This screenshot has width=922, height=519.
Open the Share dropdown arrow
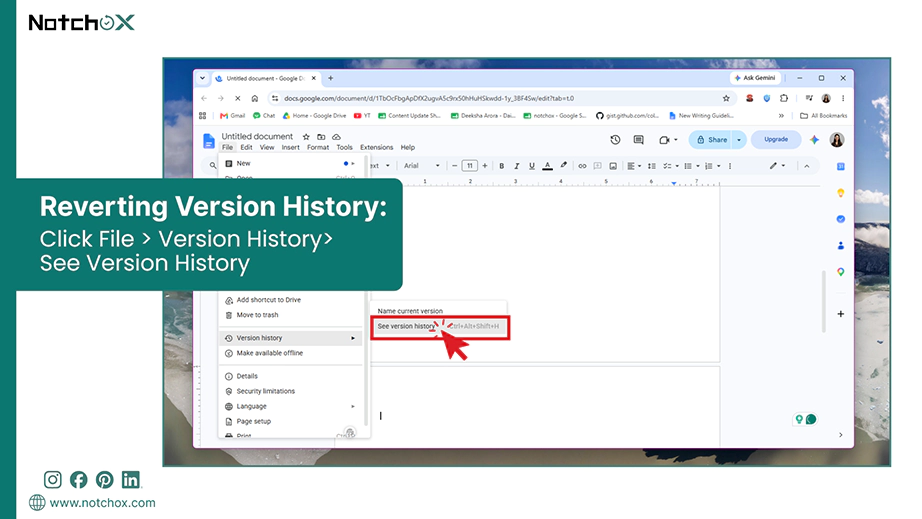pos(739,140)
